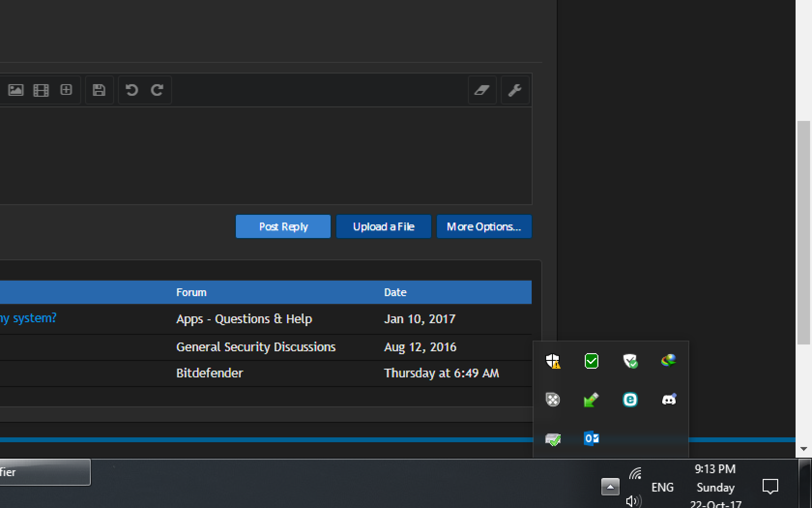
Task: Open More Options for the reply
Action: [x=484, y=226]
